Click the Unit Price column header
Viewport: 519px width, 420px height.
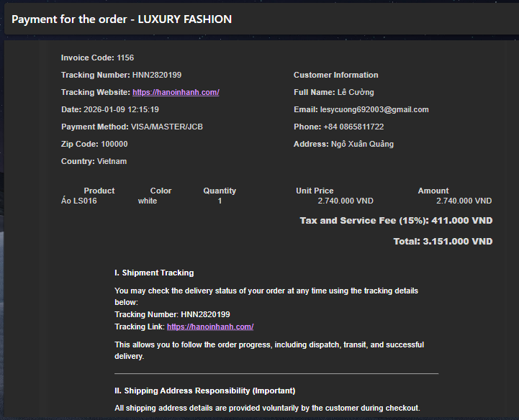[315, 191]
